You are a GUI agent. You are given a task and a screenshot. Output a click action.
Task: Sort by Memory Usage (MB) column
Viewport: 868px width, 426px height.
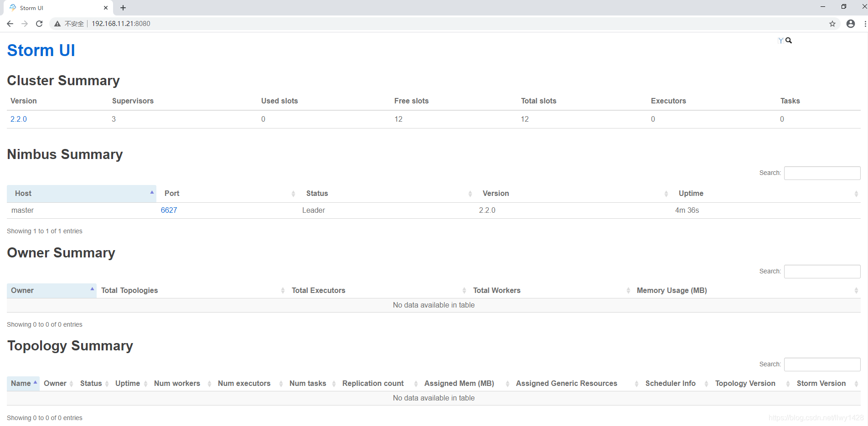click(747, 291)
